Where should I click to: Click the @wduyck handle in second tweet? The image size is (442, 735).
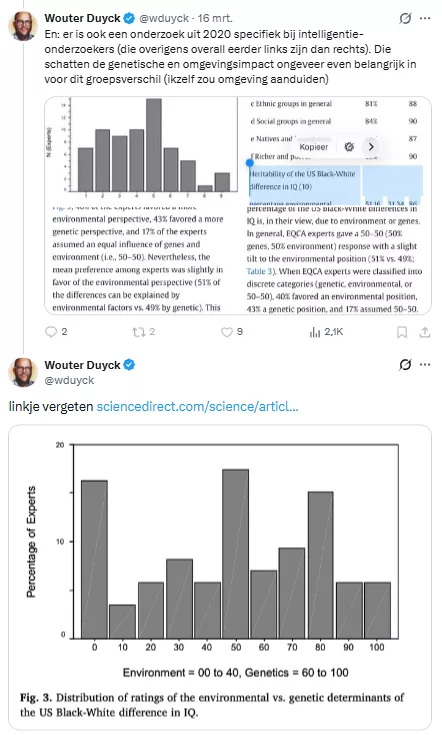coord(69,380)
